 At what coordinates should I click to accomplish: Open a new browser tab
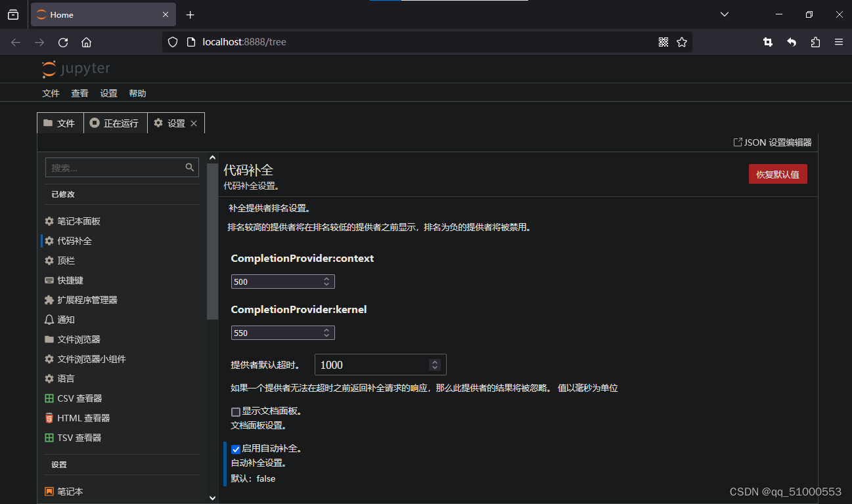coord(190,14)
